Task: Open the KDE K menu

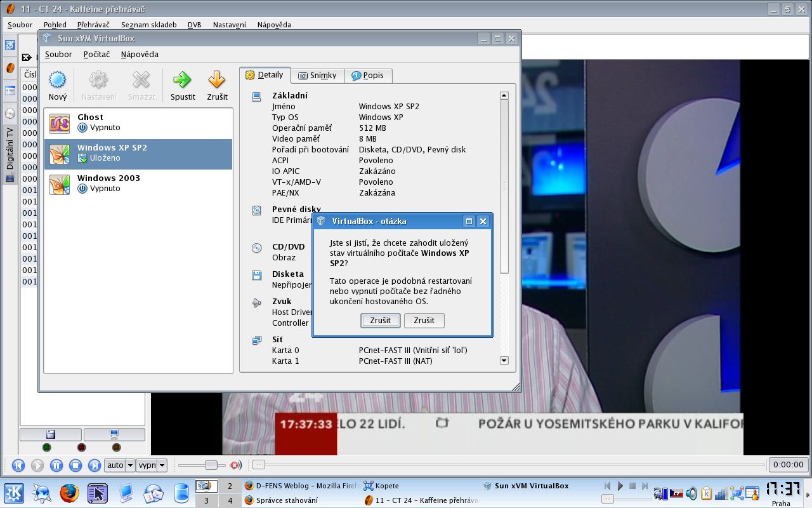Action: click(x=14, y=493)
